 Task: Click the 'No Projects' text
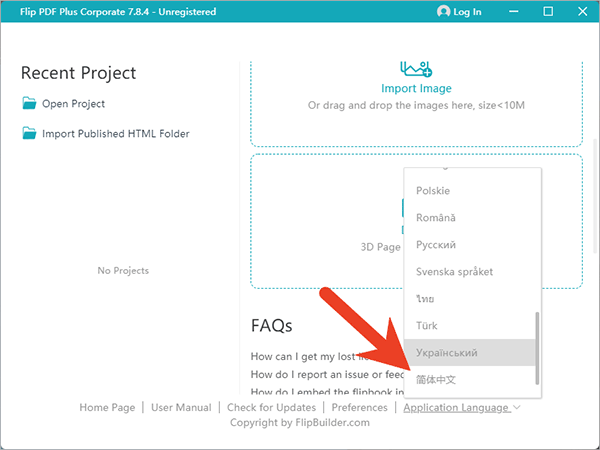(123, 271)
